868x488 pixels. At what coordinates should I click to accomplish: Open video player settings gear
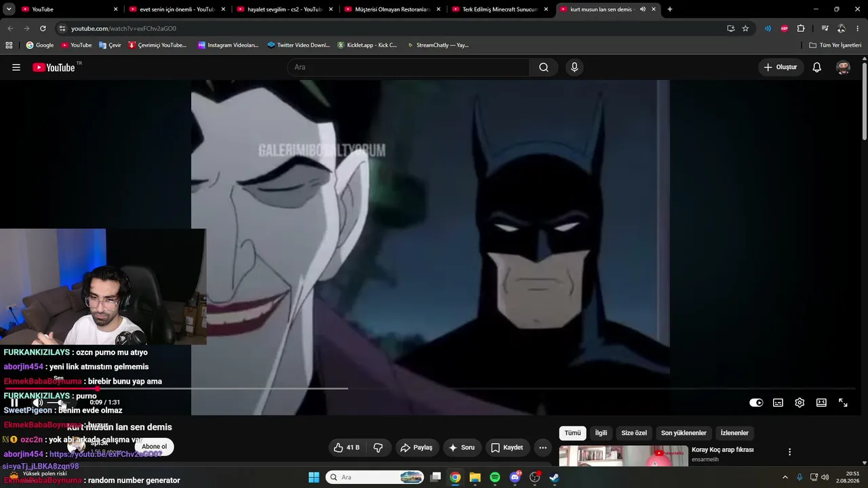800,403
